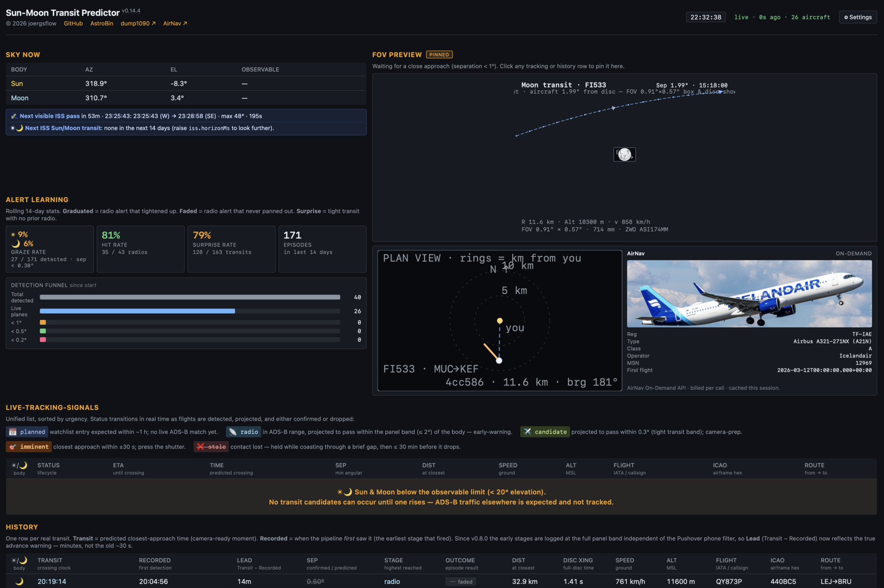Click the Sun row in Sky Now
884x588 pixels.
[186, 83]
